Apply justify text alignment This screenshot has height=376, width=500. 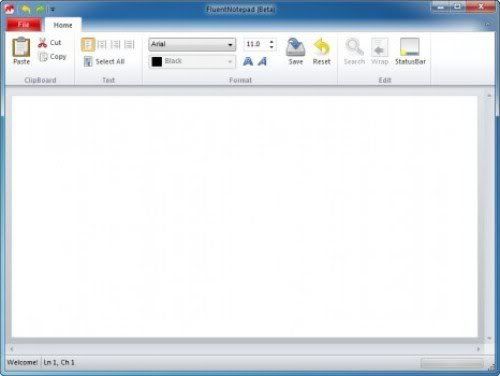pos(129,44)
